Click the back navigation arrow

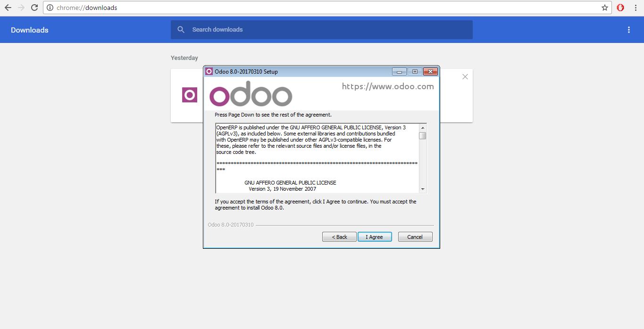click(8, 8)
